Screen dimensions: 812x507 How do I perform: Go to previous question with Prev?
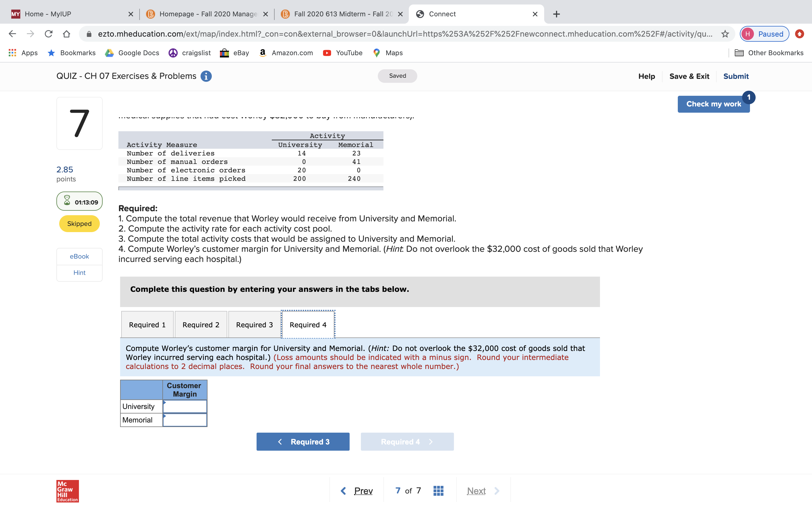pyautogui.click(x=357, y=491)
